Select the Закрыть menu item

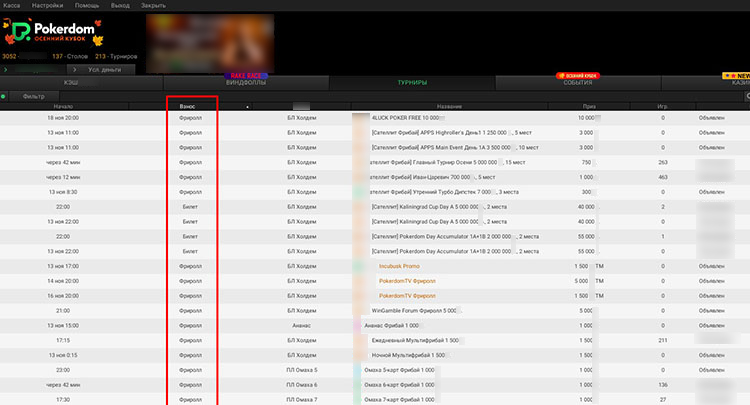point(153,5)
